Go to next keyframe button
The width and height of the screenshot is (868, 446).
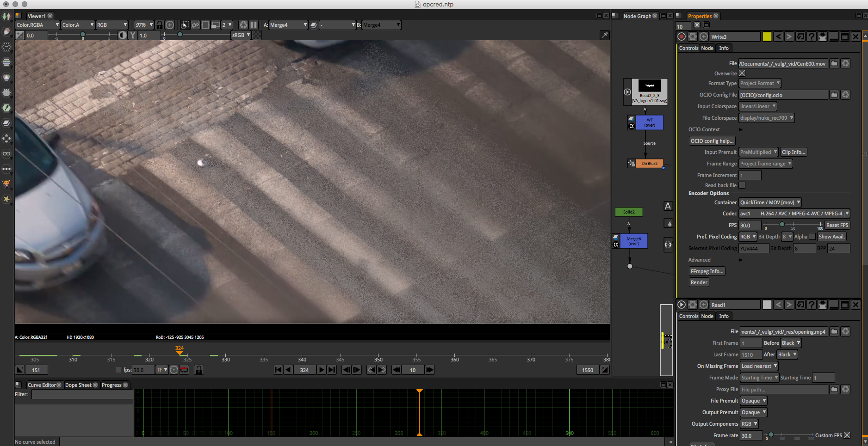point(382,370)
